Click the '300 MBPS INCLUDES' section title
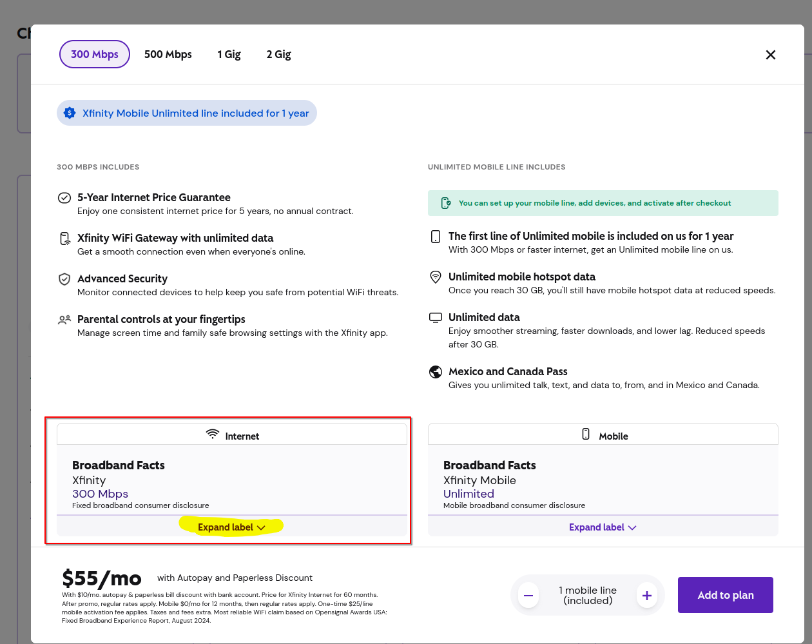Viewport: 812px width, 644px height. click(x=98, y=167)
